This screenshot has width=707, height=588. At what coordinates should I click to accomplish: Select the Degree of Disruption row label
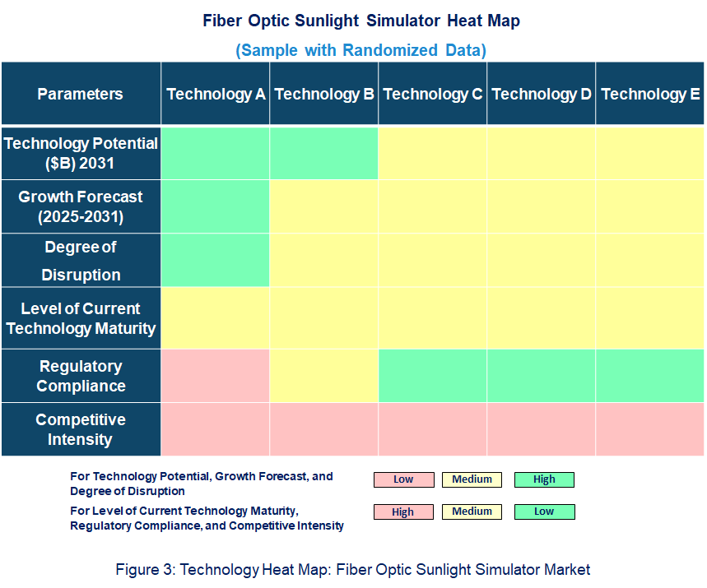coord(81,261)
